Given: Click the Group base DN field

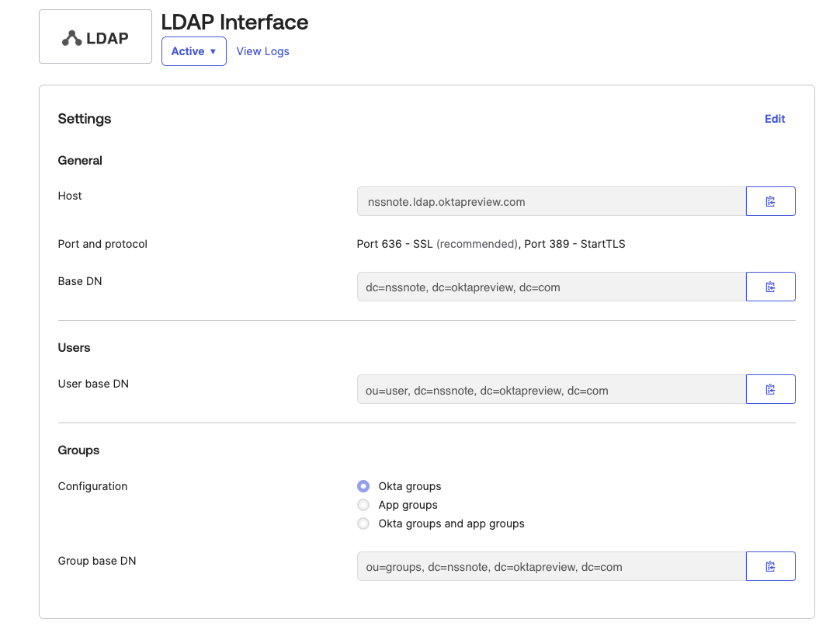Looking at the screenshot, I should tap(550, 565).
